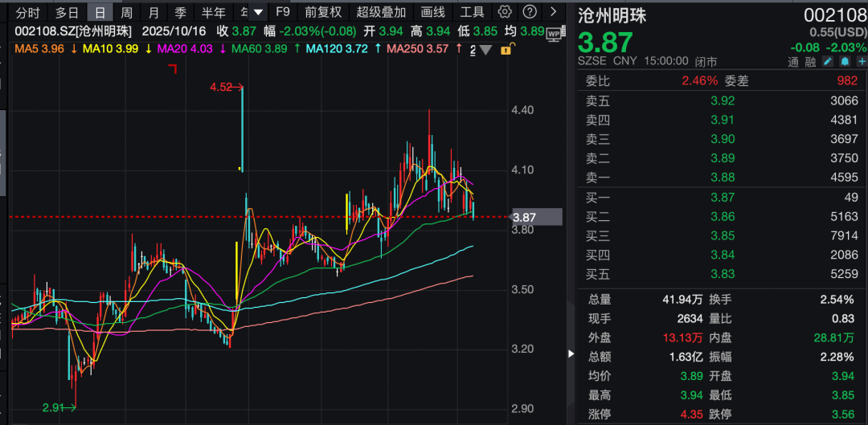868x425 pixels.
Task: Collapse the right quote panel arrow
Action: pyautogui.click(x=571, y=353)
